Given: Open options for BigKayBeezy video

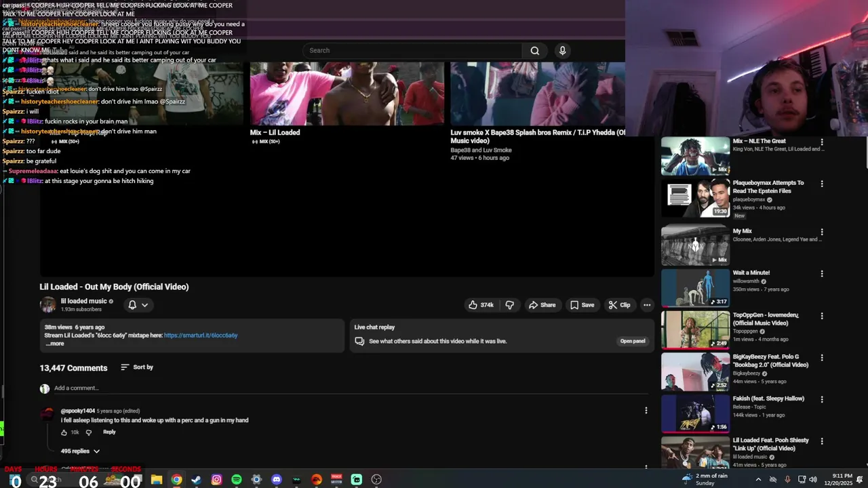Looking at the screenshot, I should coord(822,357).
